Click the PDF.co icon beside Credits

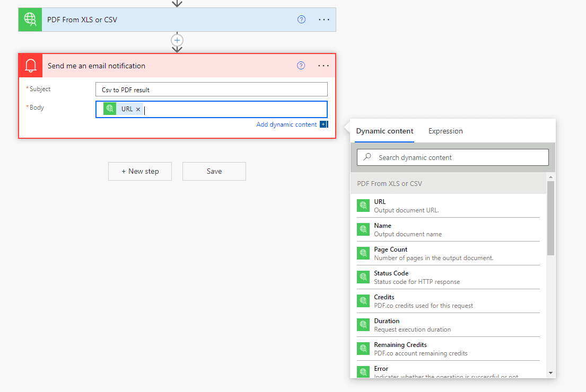(363, 300)
